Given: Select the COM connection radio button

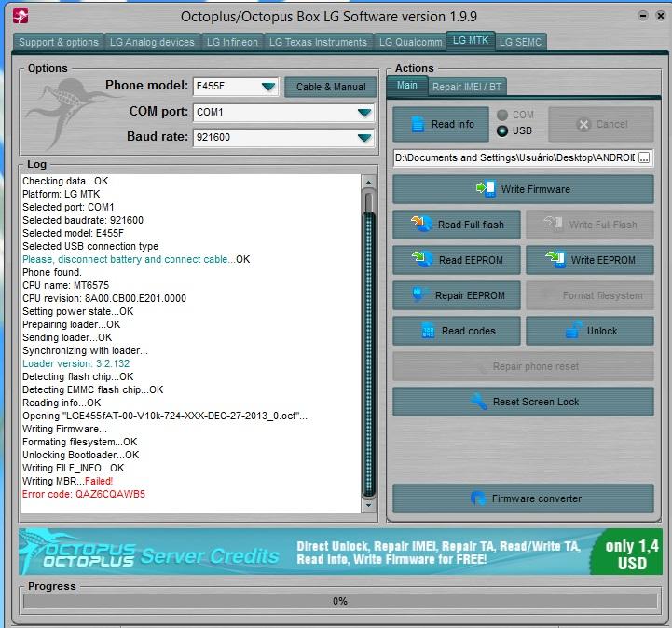Looking at the screenshot, I should tap(502, 115).
